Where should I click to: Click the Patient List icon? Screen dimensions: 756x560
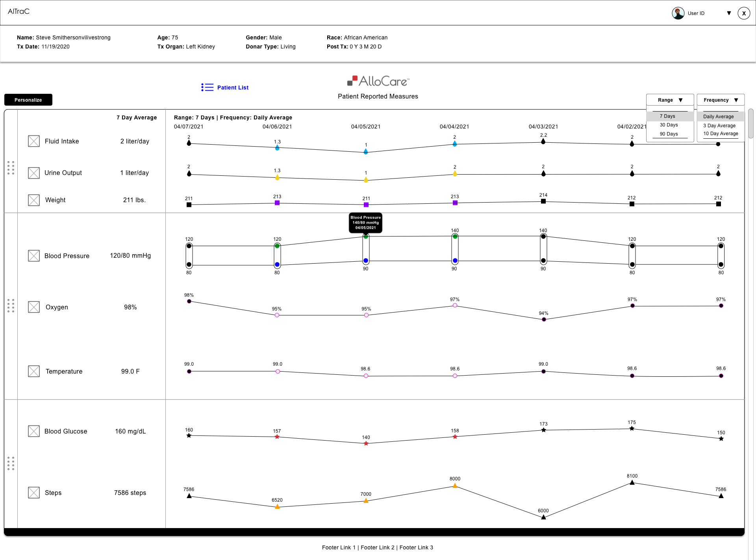pyautogui.click(x=207, y=87)
